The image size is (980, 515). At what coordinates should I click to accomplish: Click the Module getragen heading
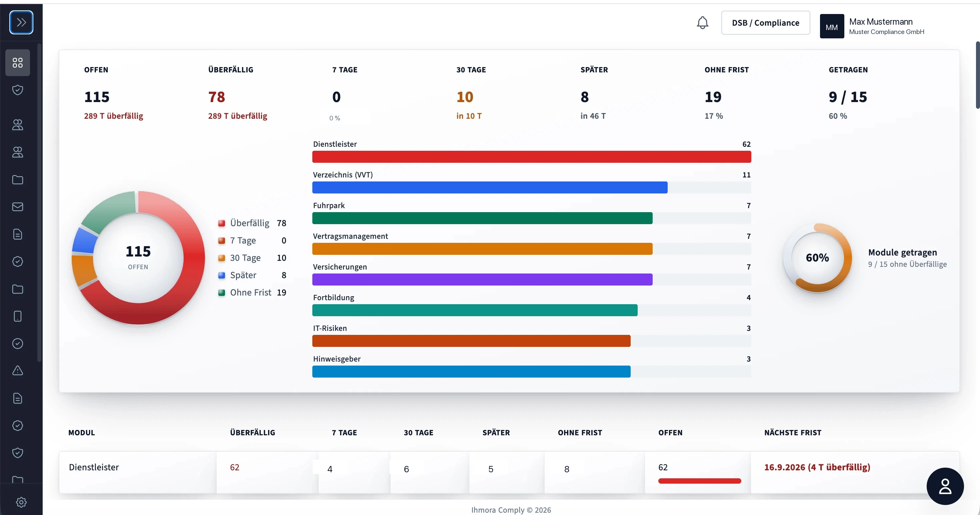click(902, 252)
